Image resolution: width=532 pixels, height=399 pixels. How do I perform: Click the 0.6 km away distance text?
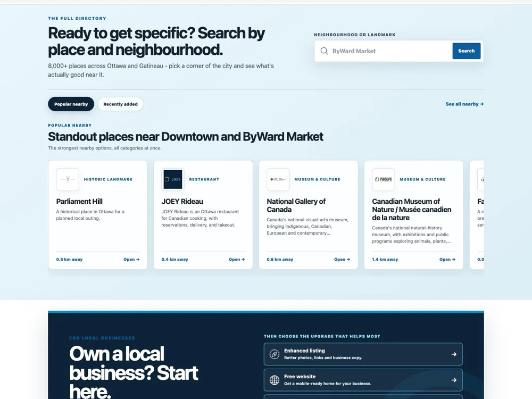pos(280,259)
